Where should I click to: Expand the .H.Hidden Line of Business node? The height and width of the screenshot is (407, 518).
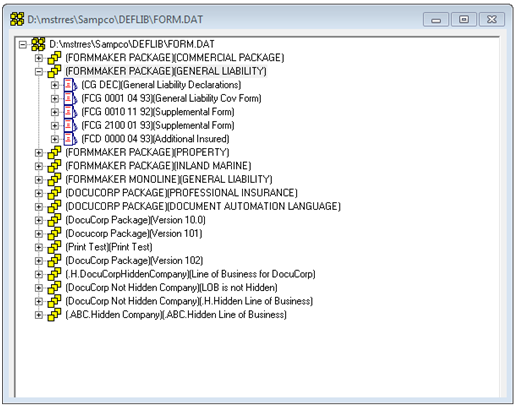tap(39, 302)
